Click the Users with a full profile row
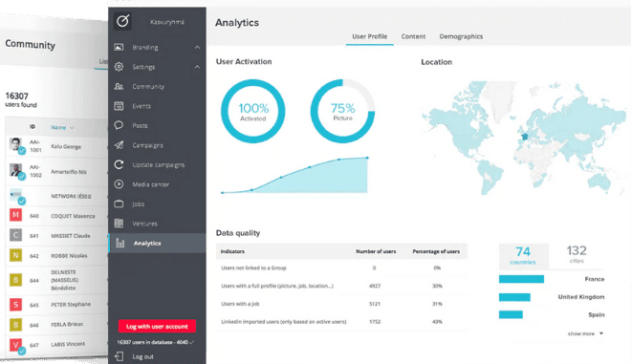 coord(341,286)
